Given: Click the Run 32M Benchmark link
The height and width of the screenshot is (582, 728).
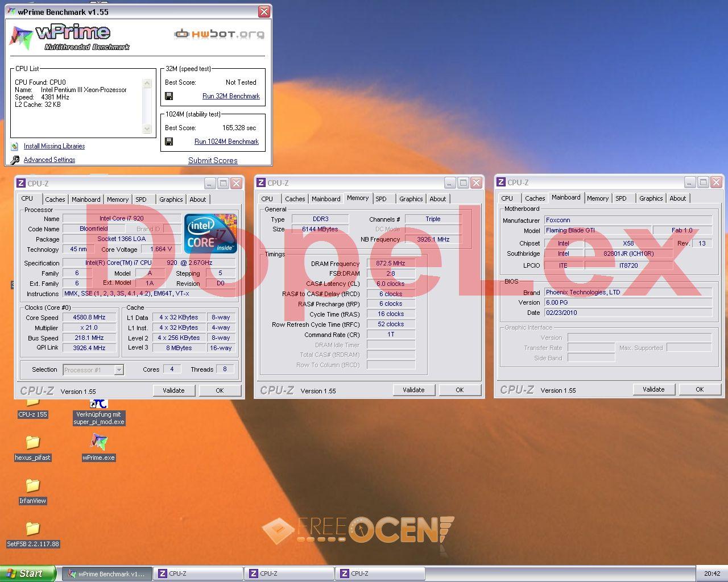Looking at the screenshot, I should click(x=231, y=96).
